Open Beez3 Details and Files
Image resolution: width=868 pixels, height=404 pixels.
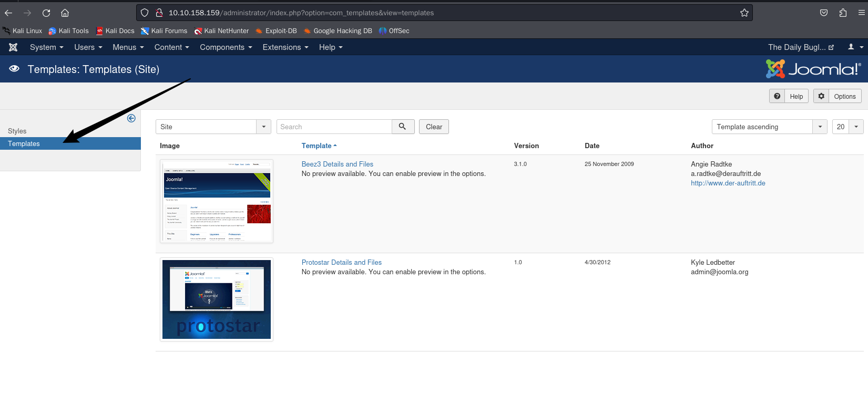(338, 164)
